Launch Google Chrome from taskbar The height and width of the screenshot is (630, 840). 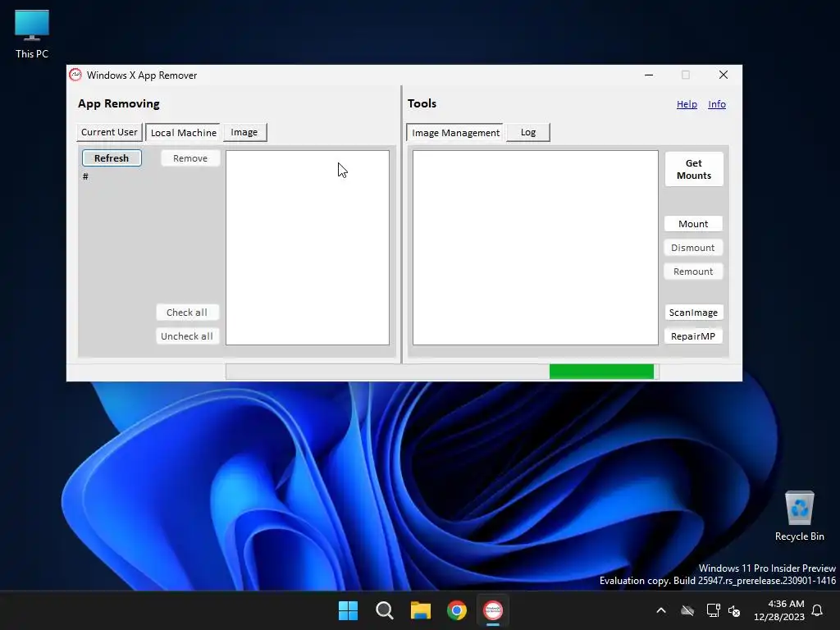(x=457, y=610)
